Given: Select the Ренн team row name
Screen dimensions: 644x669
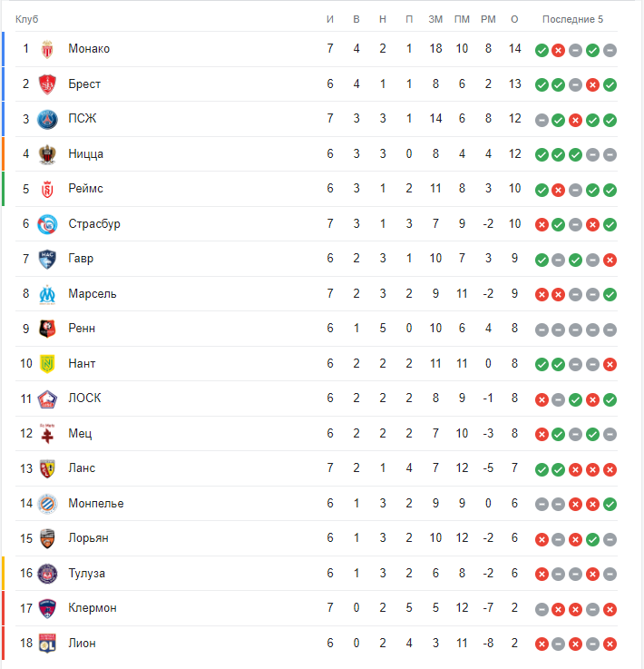Looking at the screenshot, I should tap(82, 328).
